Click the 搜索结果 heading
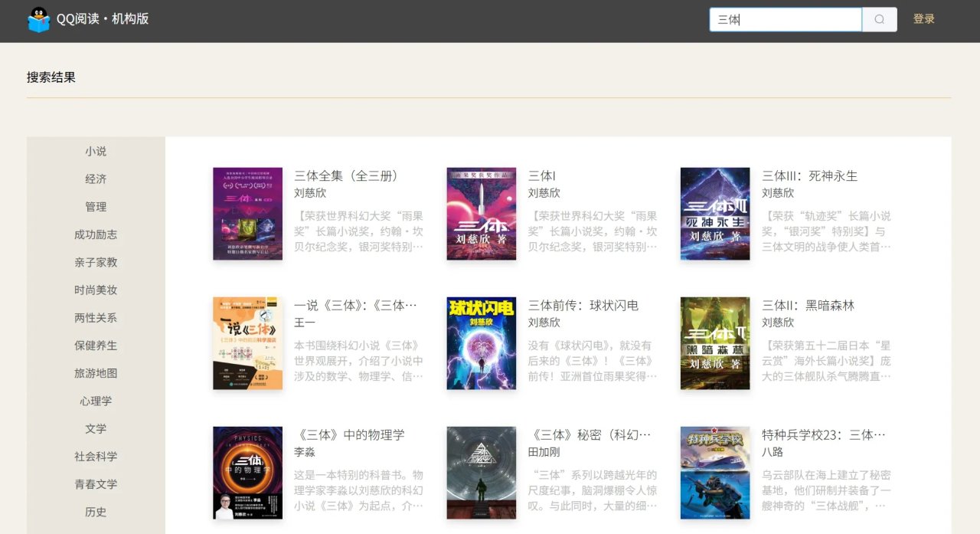The width and height of the screenshot is (980, 534). pyautogui.click(x=51, y=77)
